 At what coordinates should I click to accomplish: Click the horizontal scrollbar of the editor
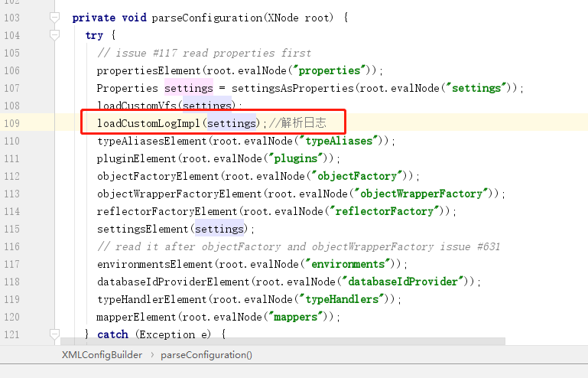pyautogui.click(x=283, y=341)
